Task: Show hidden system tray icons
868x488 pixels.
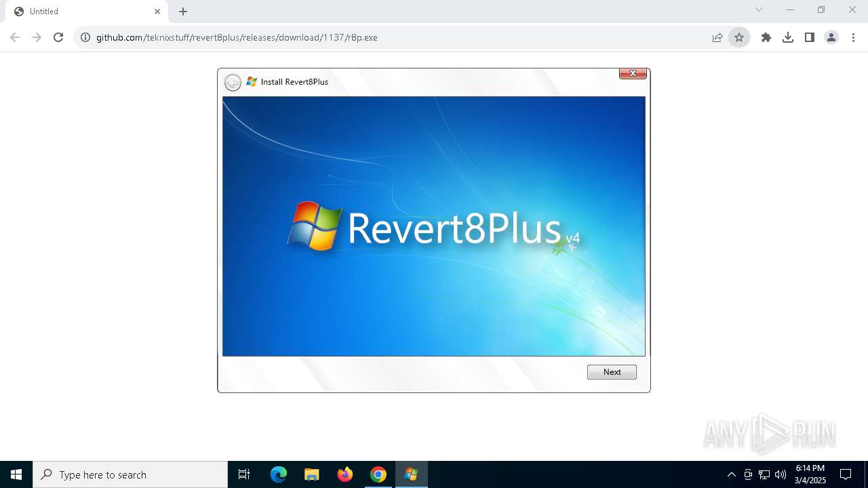Action: (731, 474)
